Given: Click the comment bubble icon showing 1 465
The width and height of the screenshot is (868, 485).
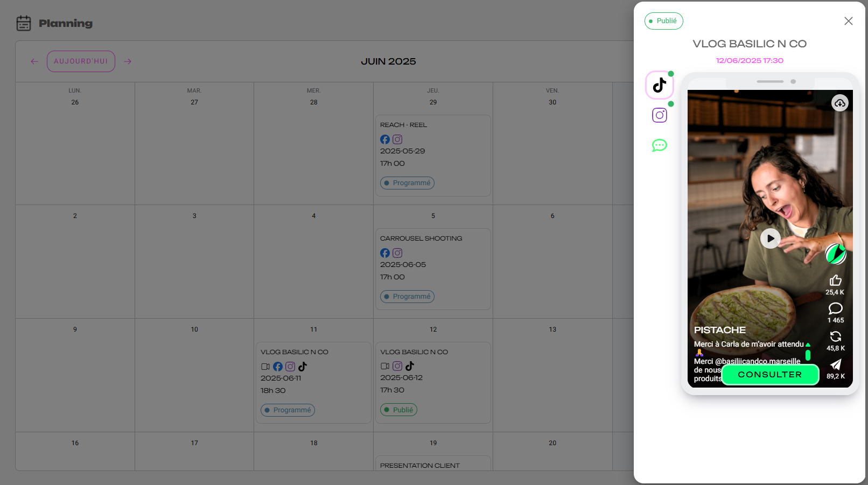Looking at the screenshot, I should click(x=835, y=308).
